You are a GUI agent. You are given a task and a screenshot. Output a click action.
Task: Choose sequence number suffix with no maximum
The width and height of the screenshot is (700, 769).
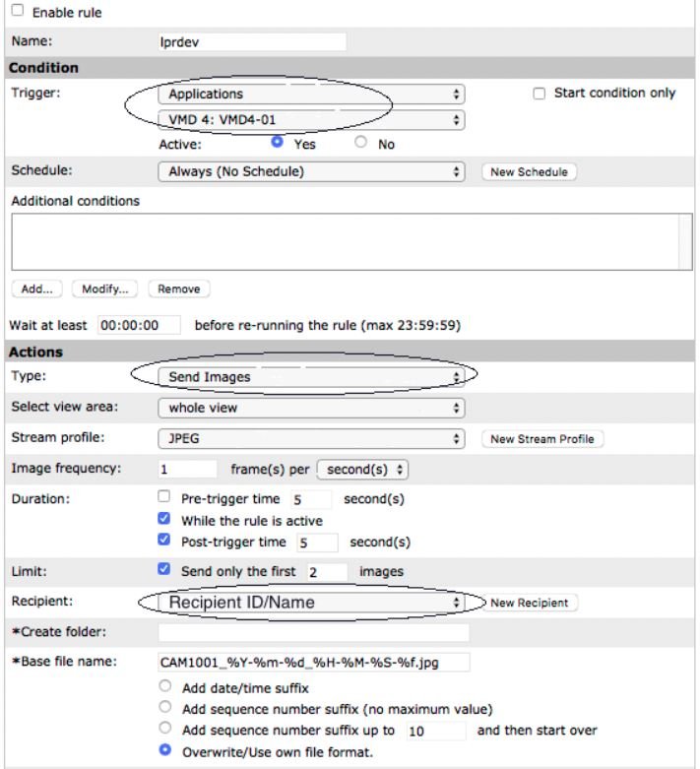click(x=165, y=707)
